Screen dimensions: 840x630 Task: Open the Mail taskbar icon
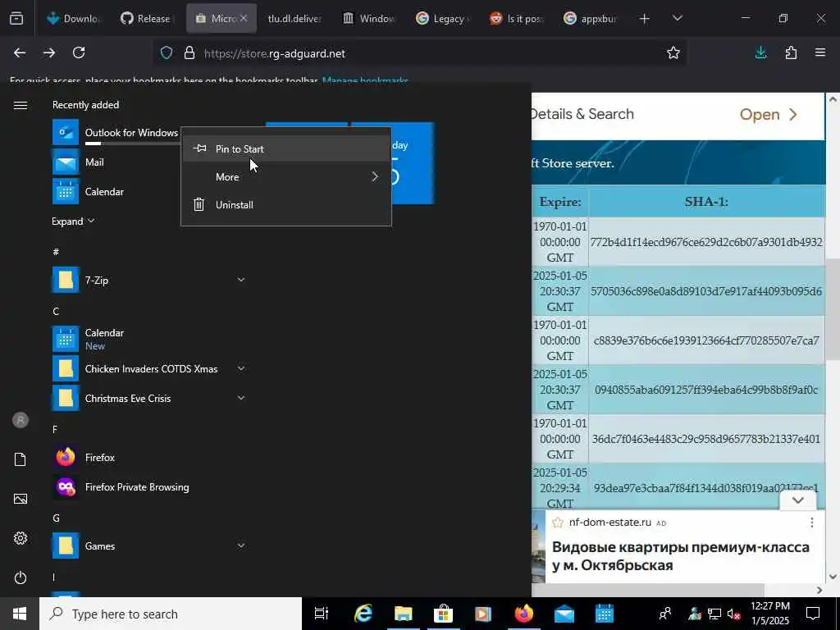point(564,614)
